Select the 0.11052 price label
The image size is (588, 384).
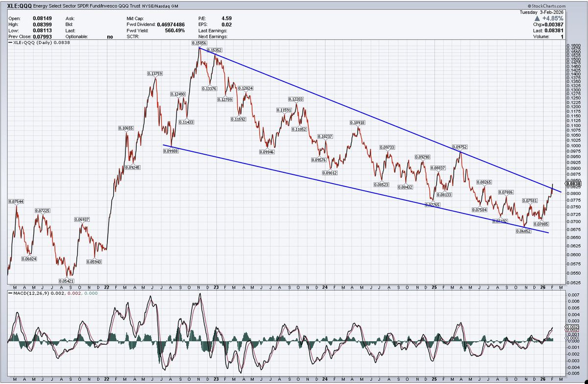click(299, 129)
